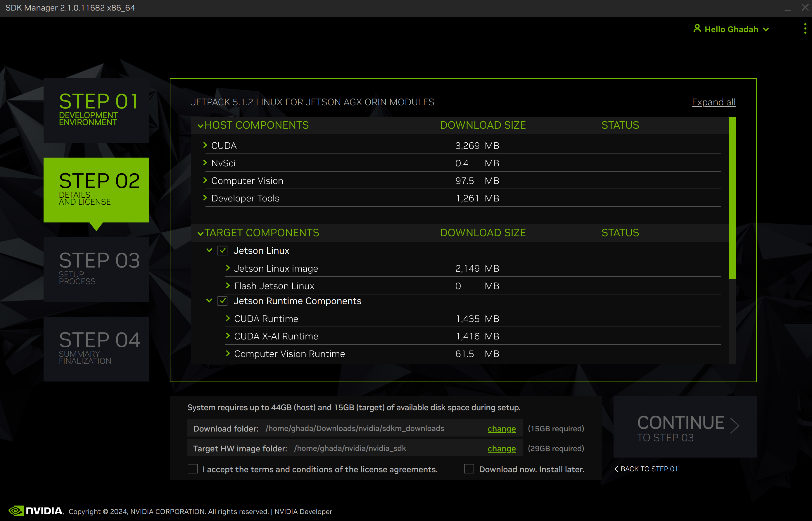Expand the Developer Tools entry
The height and width of the screenshot is (521, 812).
click(205, 198)
